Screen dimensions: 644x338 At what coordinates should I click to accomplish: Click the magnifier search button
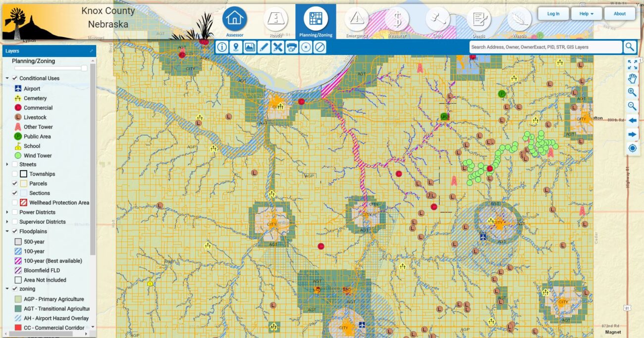(x=630, y=47)
